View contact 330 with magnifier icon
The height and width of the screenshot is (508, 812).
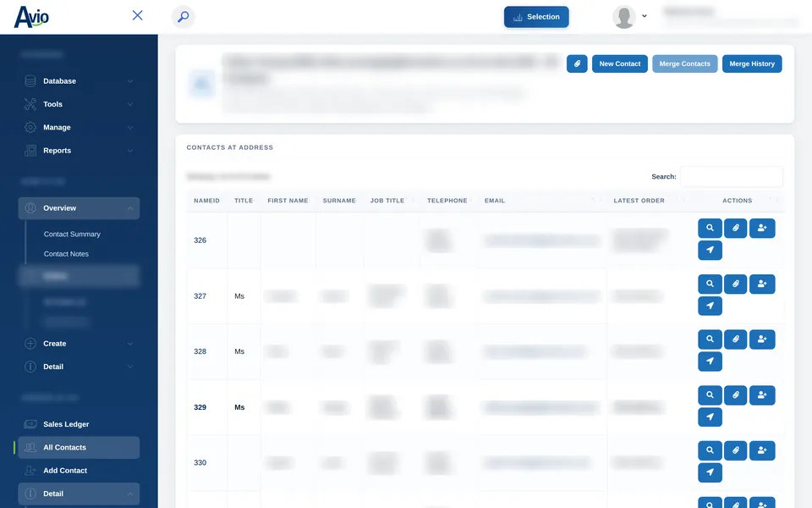(x=710, y=451)
